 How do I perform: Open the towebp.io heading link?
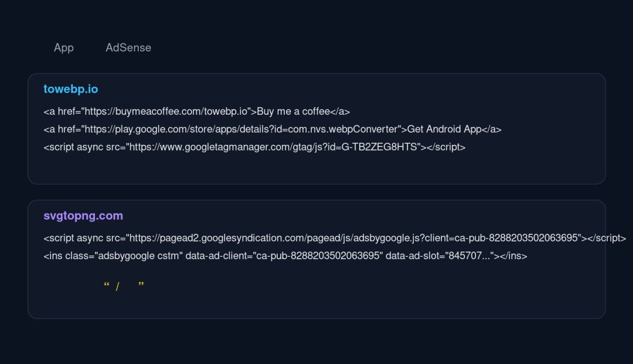pos(71,89)
